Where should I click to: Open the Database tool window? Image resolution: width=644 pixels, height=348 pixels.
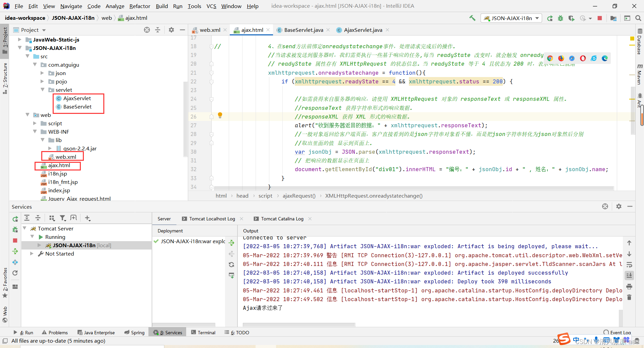pos(640,42)
